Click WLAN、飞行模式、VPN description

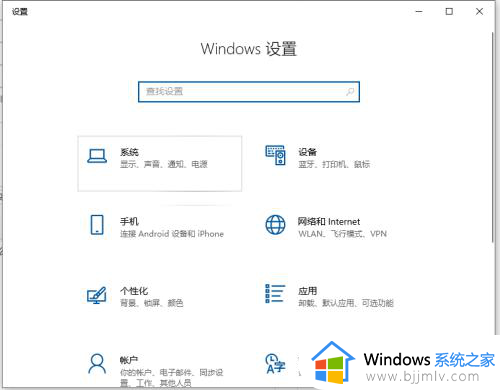pos(342,234)
